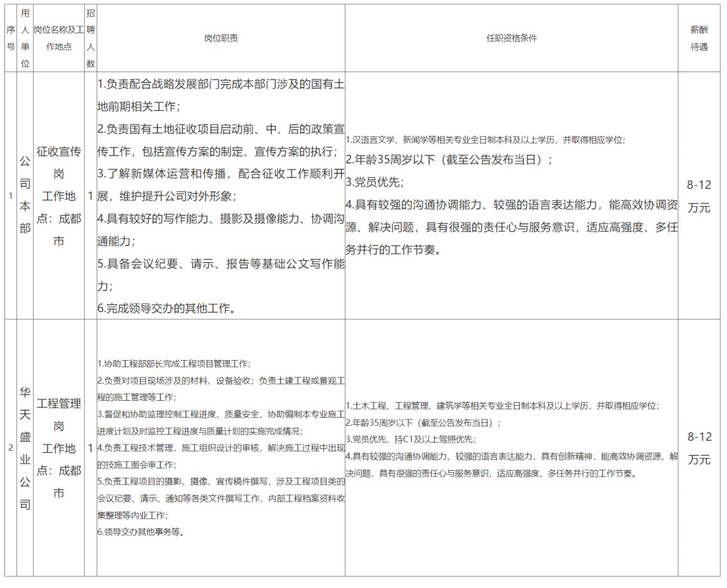The image size is (727, 588).
Task: Click serial number "2" beside 华天盛业公司
Action: (11, 448)
